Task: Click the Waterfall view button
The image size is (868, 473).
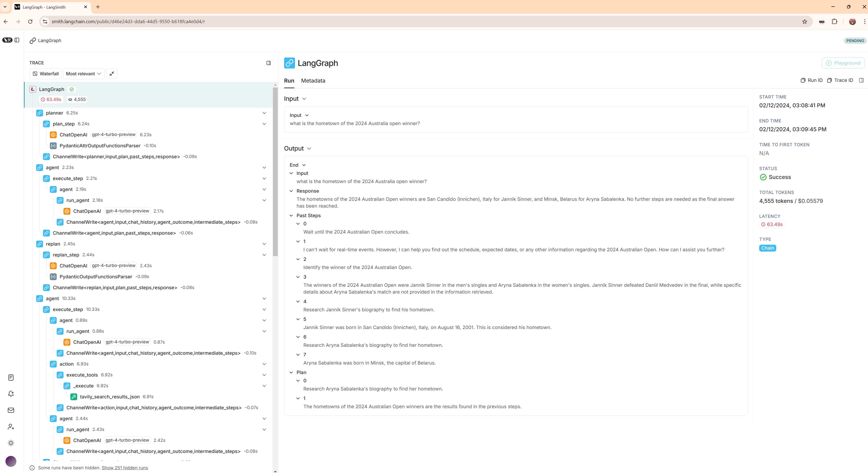Action: [46, 74]
